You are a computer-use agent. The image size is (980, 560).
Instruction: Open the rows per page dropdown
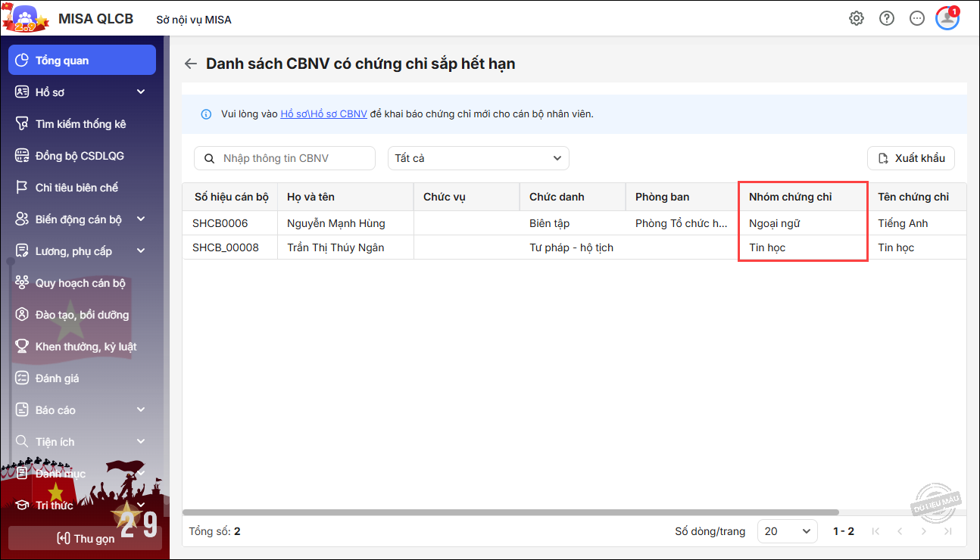(787, 531)
